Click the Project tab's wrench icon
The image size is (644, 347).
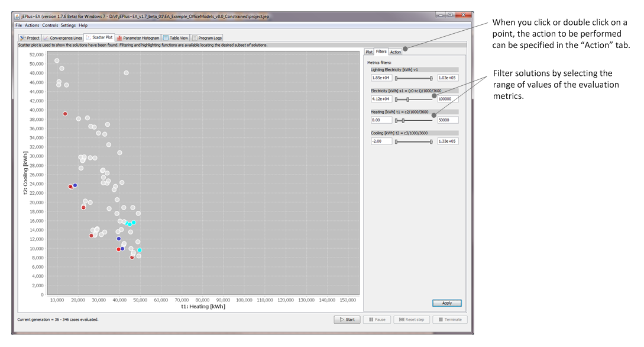(x=22, y=38)
